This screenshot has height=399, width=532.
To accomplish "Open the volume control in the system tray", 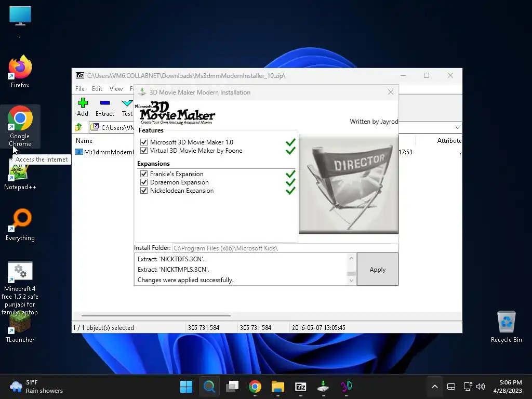I will 481,387.
